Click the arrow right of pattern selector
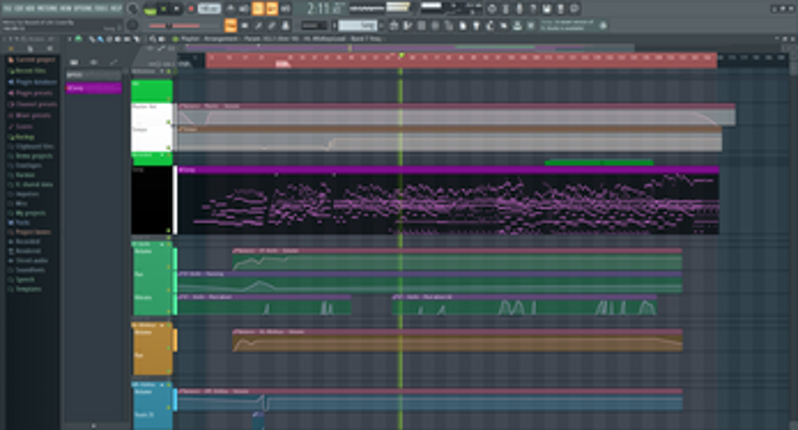This screenshot has height=430, width=798. 382,25
